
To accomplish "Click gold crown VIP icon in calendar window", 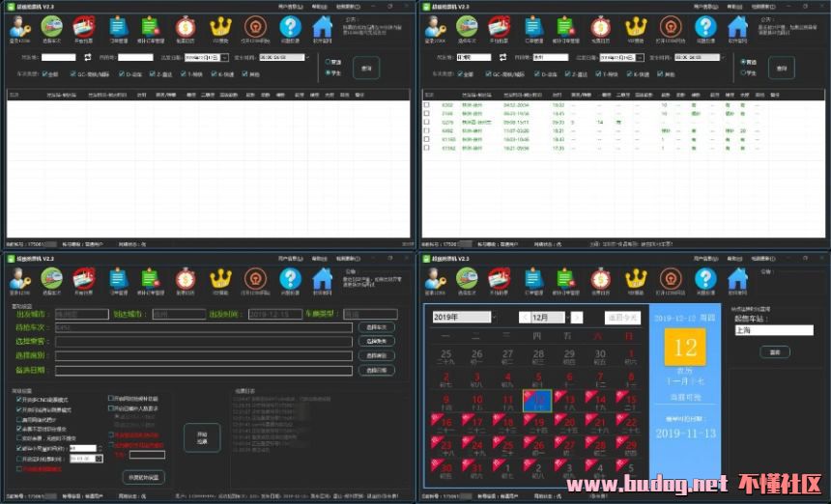I will click(636, 278).
